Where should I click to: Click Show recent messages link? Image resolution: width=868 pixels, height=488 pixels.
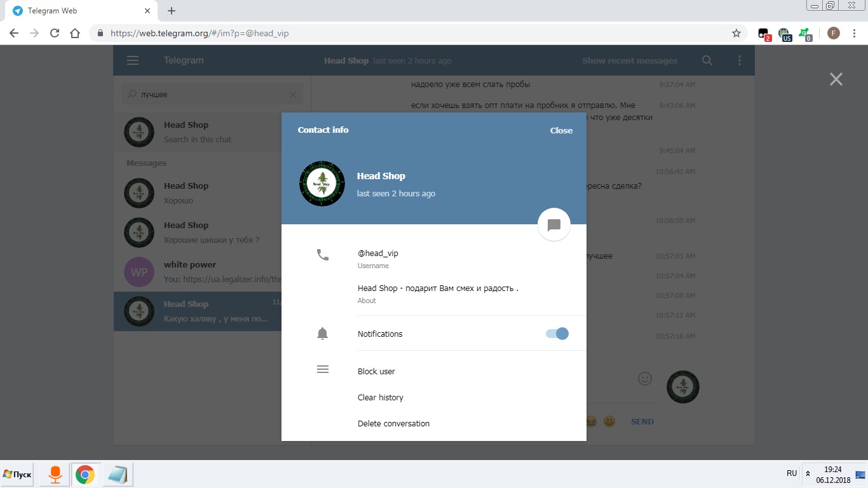[630, 60]
